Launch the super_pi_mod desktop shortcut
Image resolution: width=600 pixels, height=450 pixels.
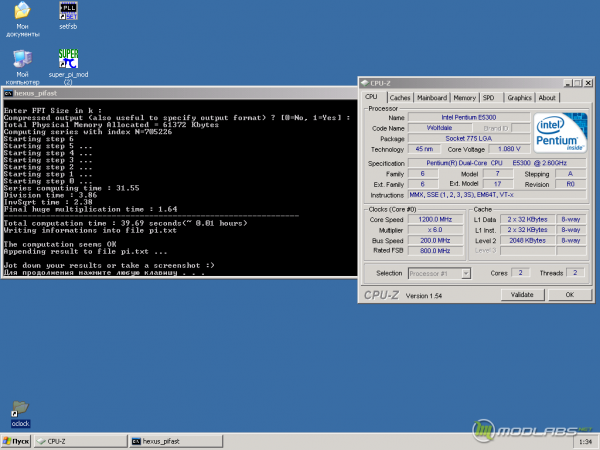(68, 67)
